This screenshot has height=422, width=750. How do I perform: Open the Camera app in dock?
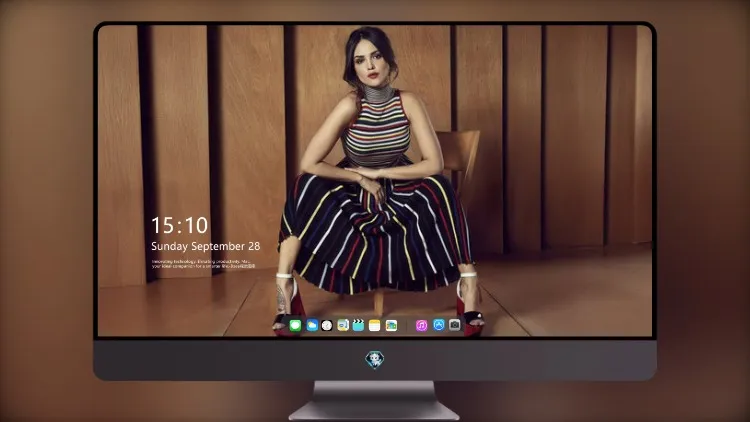coord(455,325)
